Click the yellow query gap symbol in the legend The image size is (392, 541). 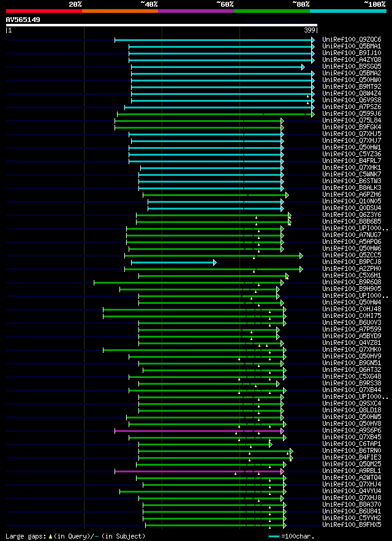(x=50, y=537)
